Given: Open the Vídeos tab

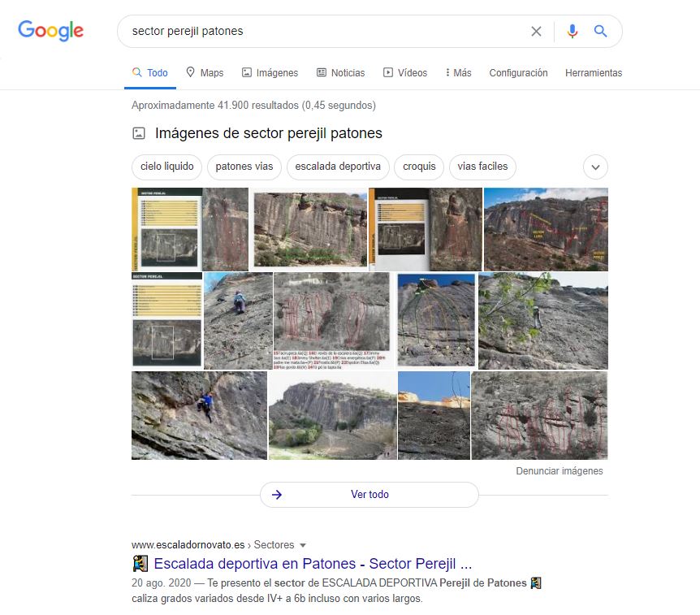Looking at the screenshot, I should pyautogui.click(x=405, y=73).
